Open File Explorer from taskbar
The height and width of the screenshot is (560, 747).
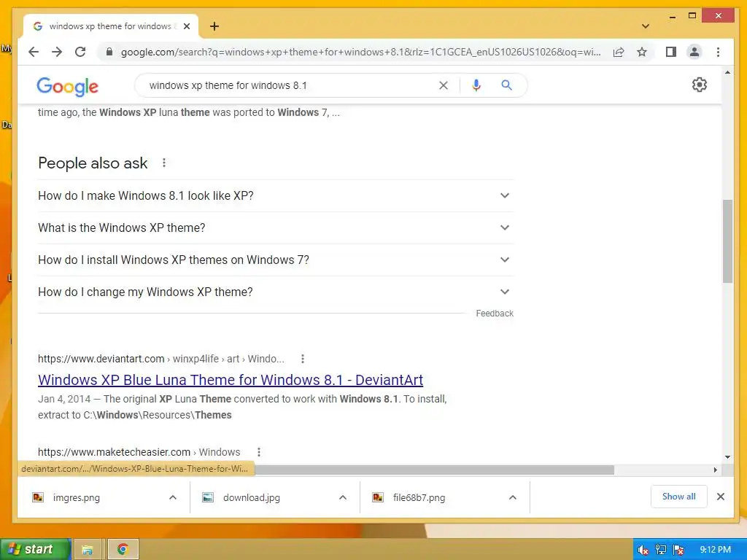[88, 550]
